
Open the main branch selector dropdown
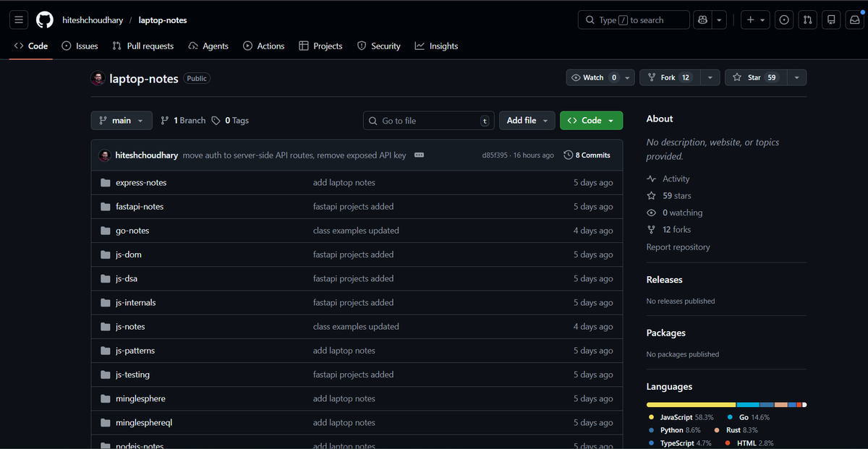point(122,121)
